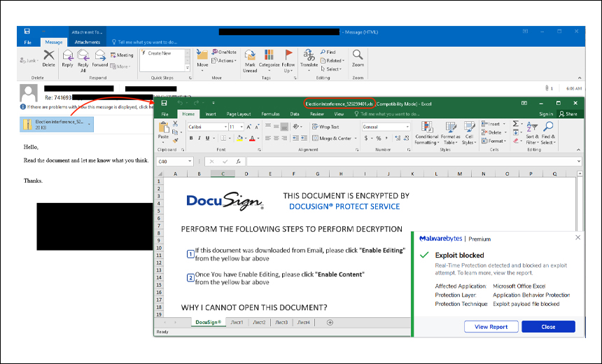Click Tell me what you want in Excel
Image resolution: width=602 pixels, height=364 pixels.
click(387, 114)
